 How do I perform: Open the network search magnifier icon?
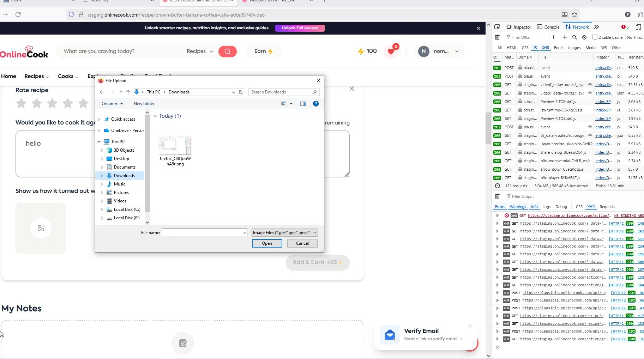[x=574, y=37]
